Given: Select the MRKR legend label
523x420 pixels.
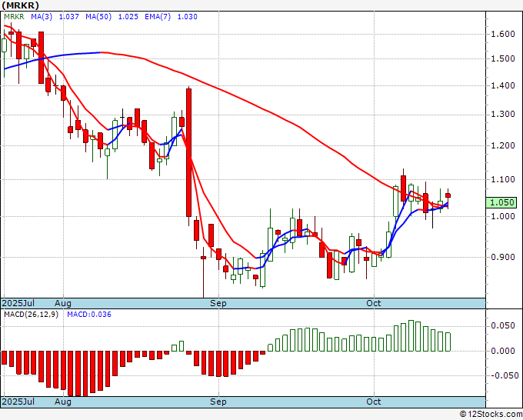Looking at the screenshot, I should pos(14,17).
